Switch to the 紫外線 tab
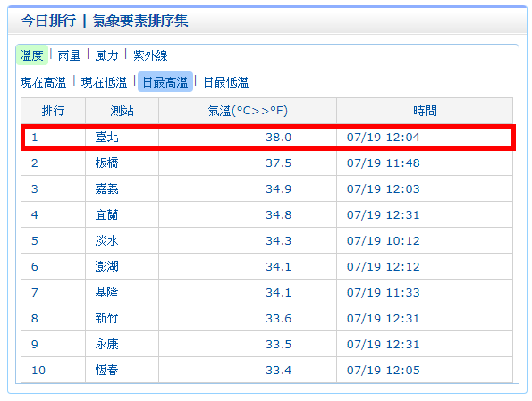532x401 pixels. click(x=150, y=55)
